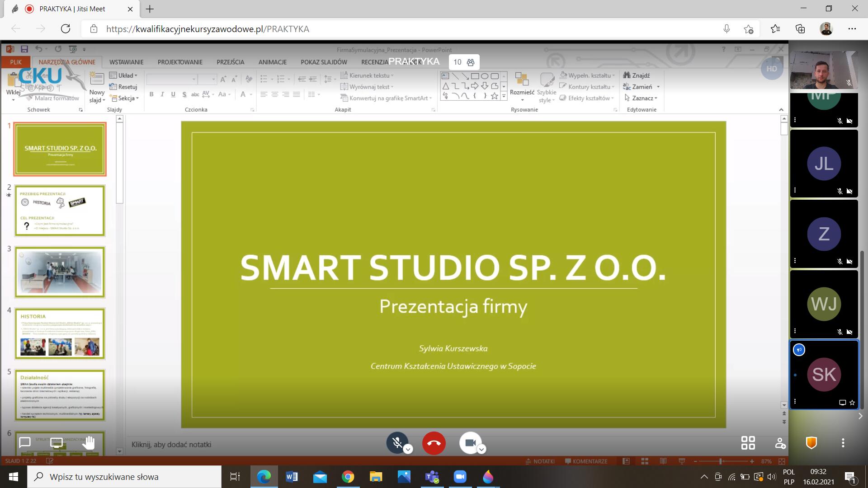Open more actions menu in Jitsi
The width and height of the screenshot is (868, 488).
pos(843,443)
